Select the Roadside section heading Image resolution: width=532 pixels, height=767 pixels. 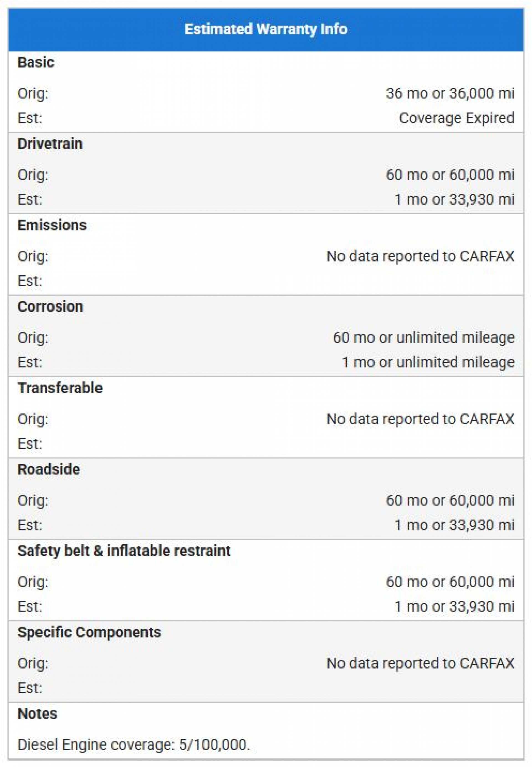(x=49, y=469)
